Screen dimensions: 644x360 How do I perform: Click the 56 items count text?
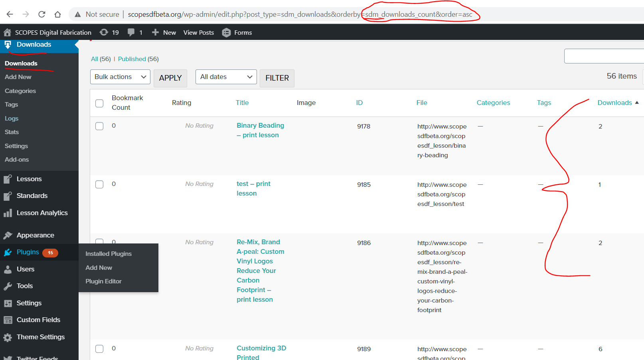pyautogui.click(x=622, y=76)
